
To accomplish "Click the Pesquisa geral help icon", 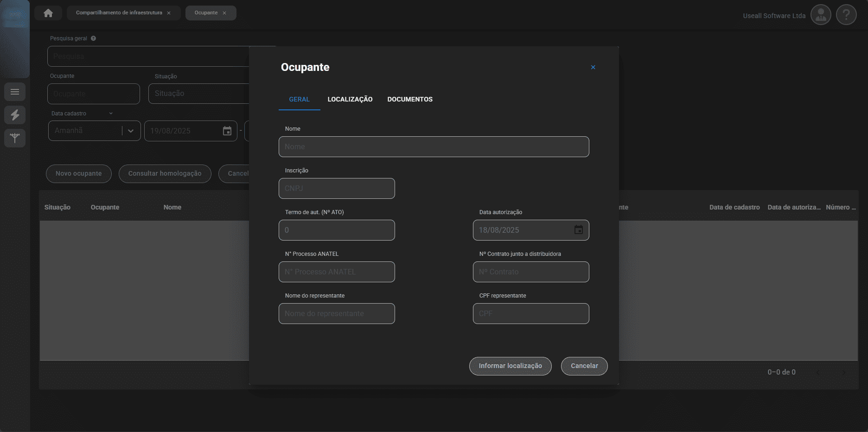I will coord(93,38).
